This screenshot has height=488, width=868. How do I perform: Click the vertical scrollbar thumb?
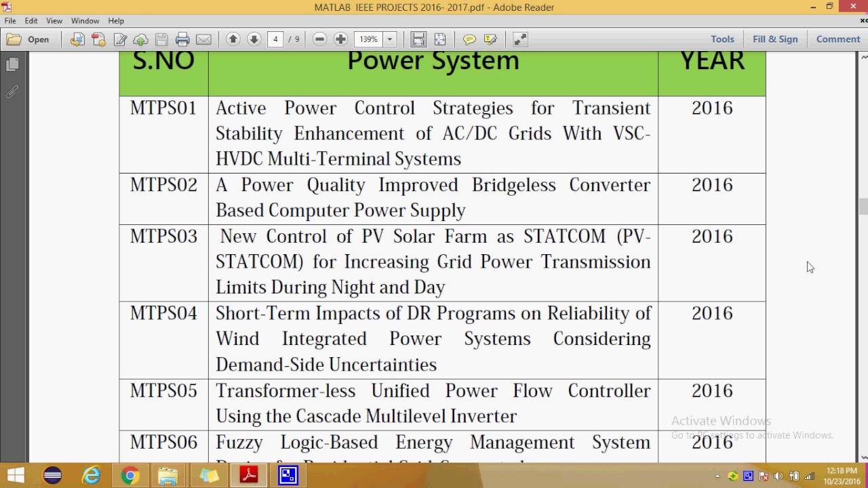(863, 206)
